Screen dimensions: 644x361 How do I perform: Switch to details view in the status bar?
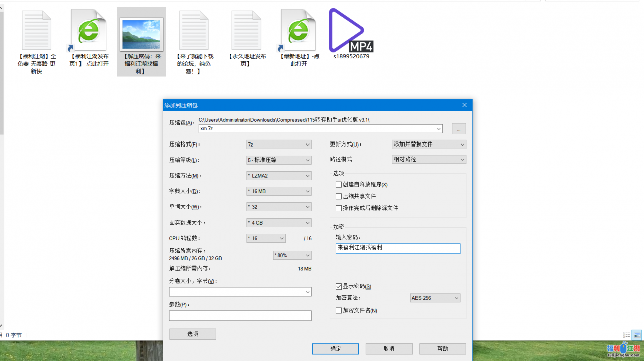[627, 335]
